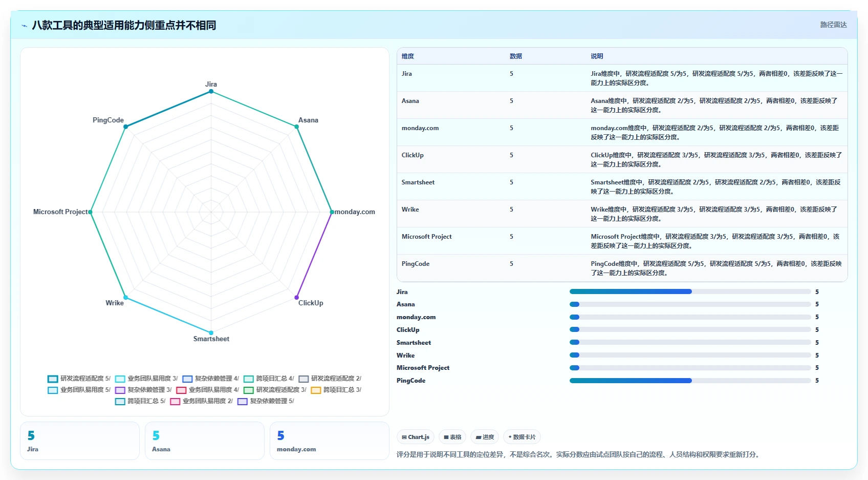Click the title 八款工具的典型适用能力侧重点并不相同
The height and width of the screenshot is (480, 868).
pyautogui.click(x=124, y=26)
